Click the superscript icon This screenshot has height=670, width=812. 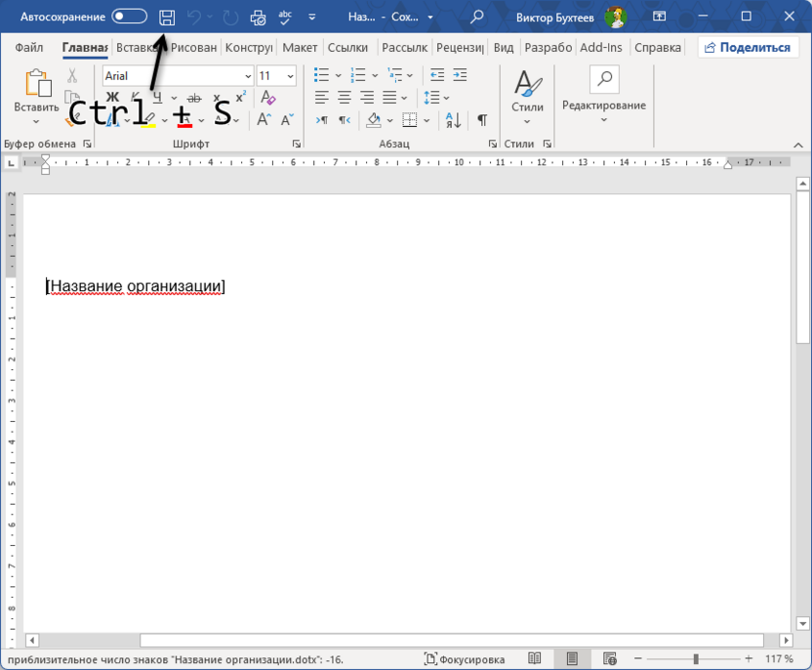click(x=239, y=95)
